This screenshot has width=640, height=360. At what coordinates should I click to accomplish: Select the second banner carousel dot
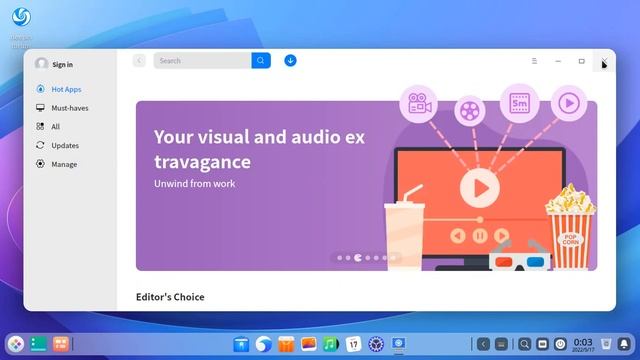point(348,258)
